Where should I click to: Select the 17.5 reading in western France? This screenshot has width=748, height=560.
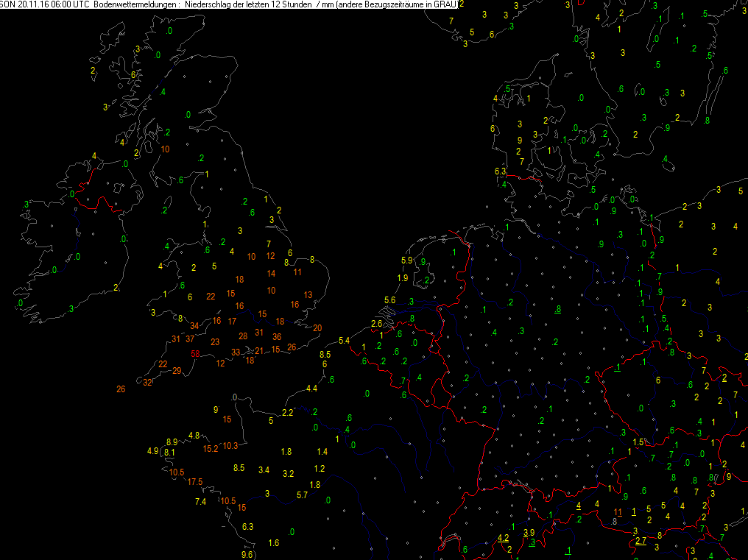(x=194, y=482)
